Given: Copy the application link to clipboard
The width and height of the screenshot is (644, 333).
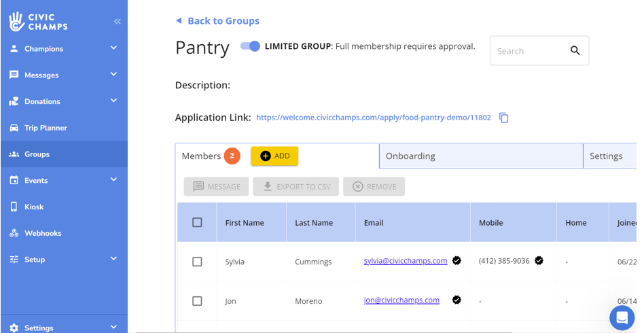Looking at the screenshot, I should pos(503,118).
